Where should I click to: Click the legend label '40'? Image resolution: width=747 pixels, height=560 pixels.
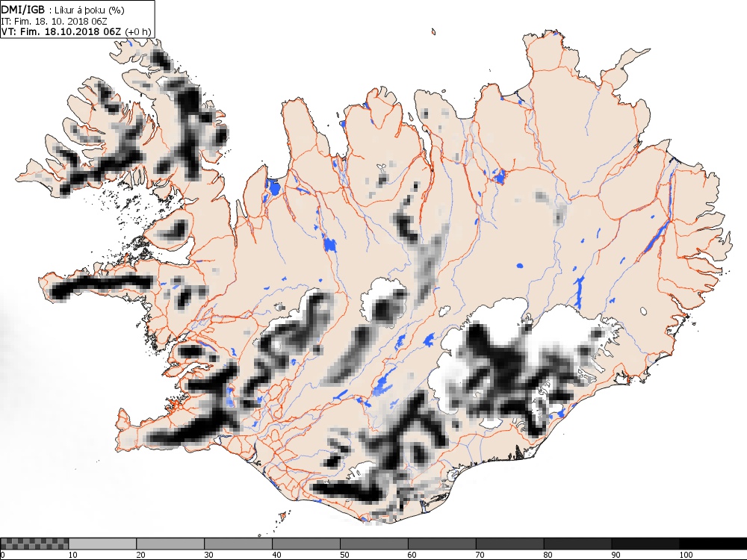tap(277, 555)
